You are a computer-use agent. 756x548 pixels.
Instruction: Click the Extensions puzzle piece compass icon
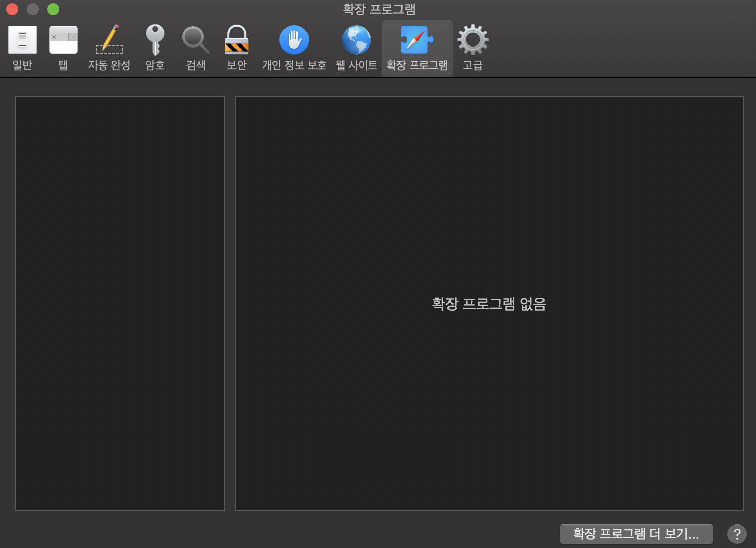417,40
